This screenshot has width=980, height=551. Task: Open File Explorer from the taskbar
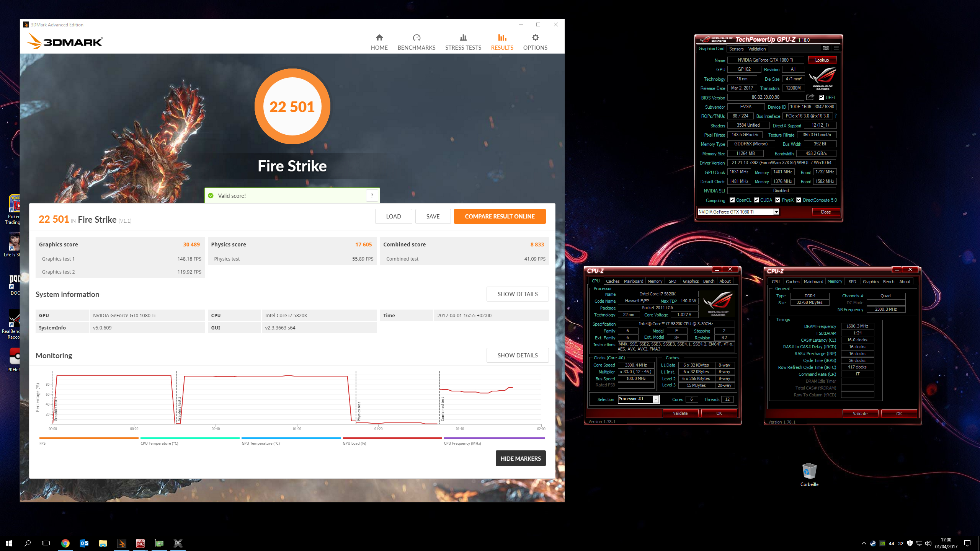pos(103,543)
